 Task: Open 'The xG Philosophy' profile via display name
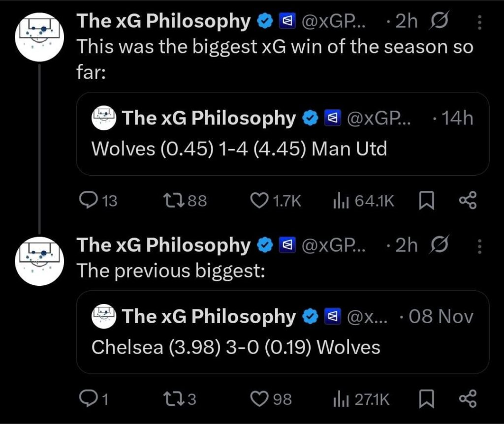[x=162, y=21]
